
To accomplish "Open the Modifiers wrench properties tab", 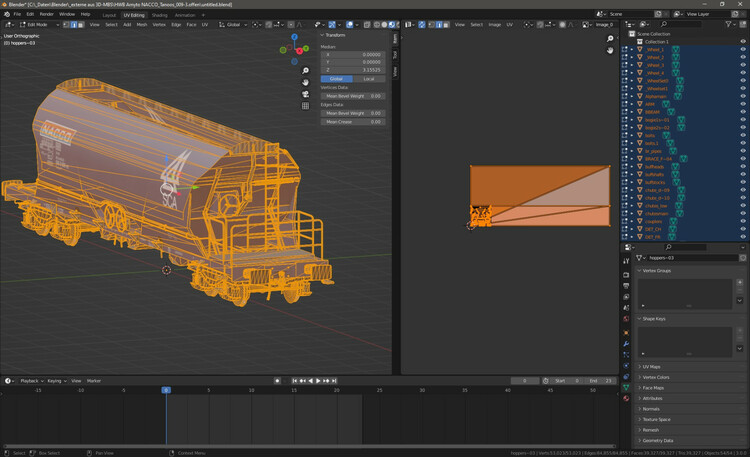I will tap(626, 344).
